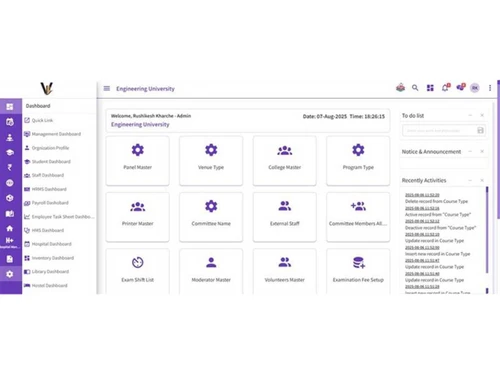Screen dimensions: 500x375
Task: Open the Committee Members tile
Action: (358, 217)
